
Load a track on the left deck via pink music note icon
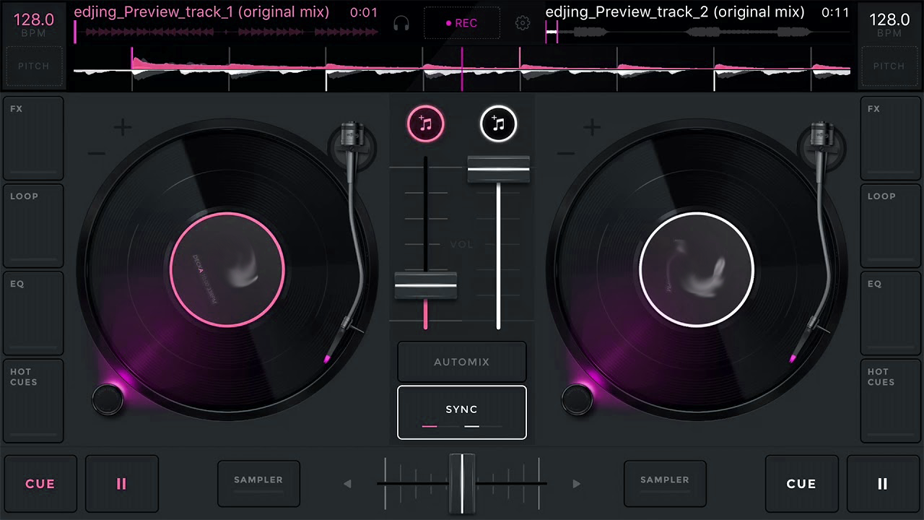(425, 124)
